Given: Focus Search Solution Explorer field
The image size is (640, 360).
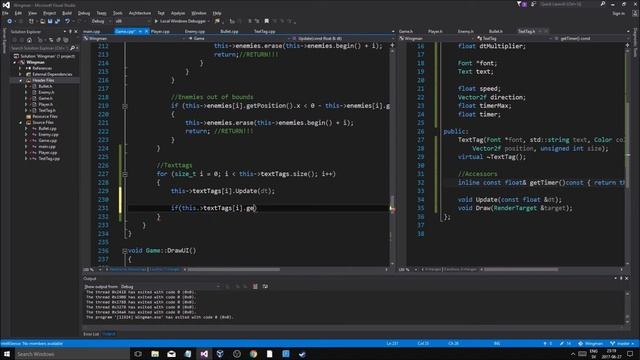Looking at the screenshot, I should pos(39,48).
